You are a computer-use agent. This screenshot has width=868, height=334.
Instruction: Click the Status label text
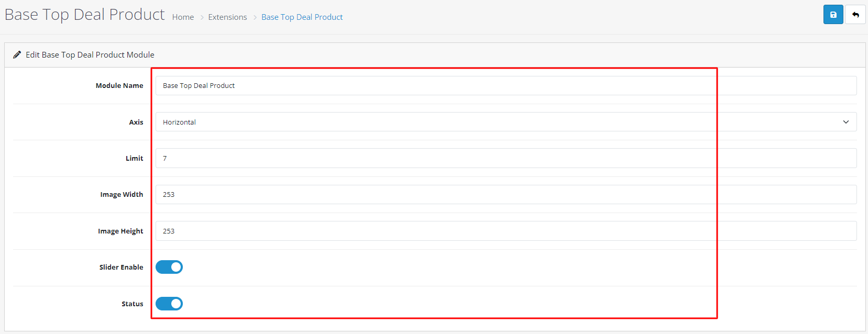132,304
